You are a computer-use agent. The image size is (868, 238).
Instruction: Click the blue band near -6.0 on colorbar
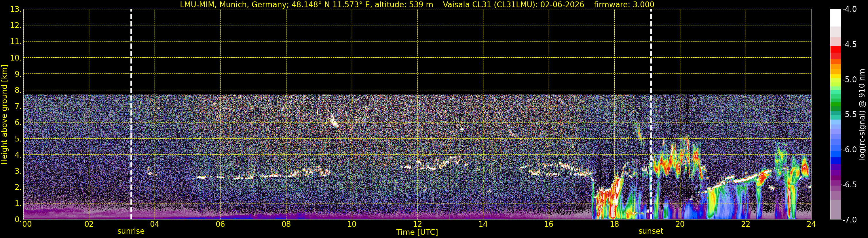click(836, 154)
